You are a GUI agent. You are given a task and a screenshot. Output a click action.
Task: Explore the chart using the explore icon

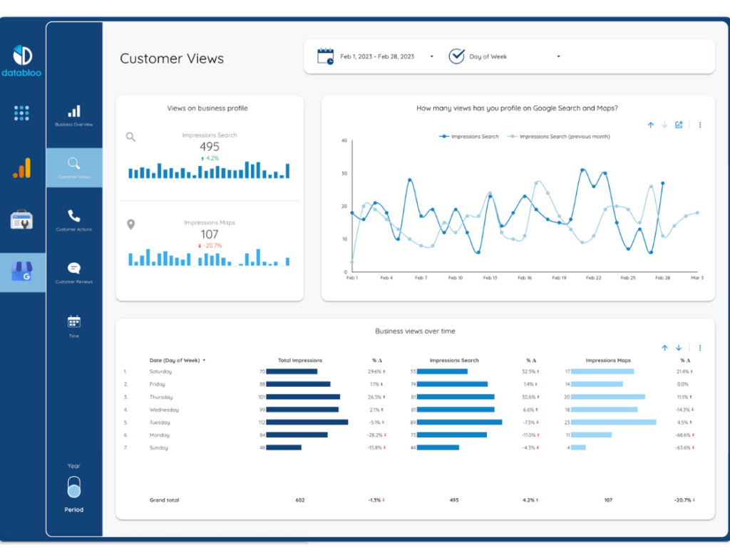[679, 124]
